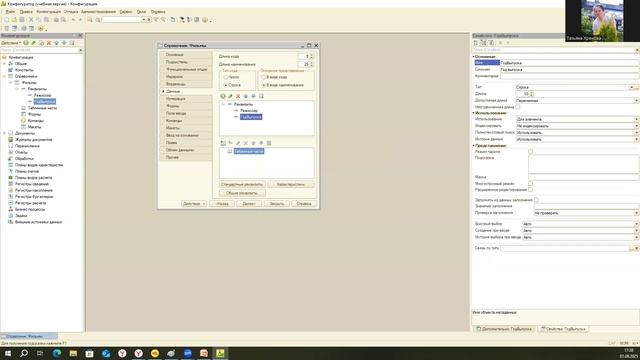Click Undo arrow in main toolbar
Screen dimensions: 640x360
pos(73,20)
